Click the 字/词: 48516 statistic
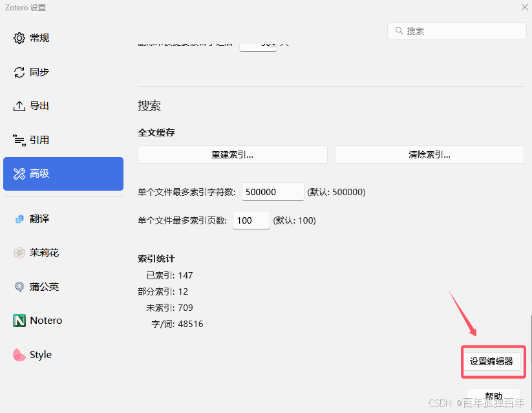The width and height of the screenshot is (532, 413). pos(177,324)
